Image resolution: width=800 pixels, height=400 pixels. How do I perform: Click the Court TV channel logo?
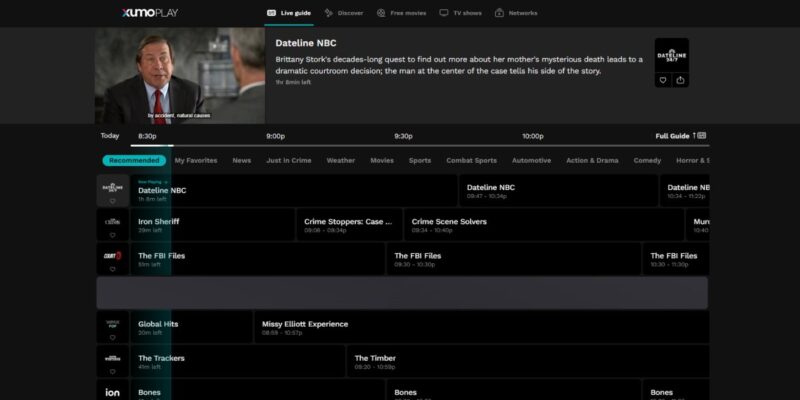click(x=113, y=256)
